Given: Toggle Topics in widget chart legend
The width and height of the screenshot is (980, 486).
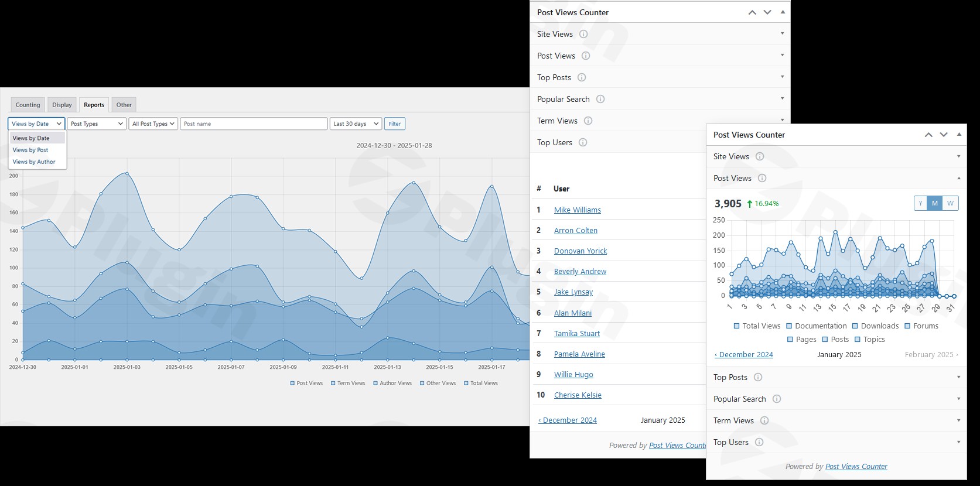Looking at the screenshot, I should [870, 340].
